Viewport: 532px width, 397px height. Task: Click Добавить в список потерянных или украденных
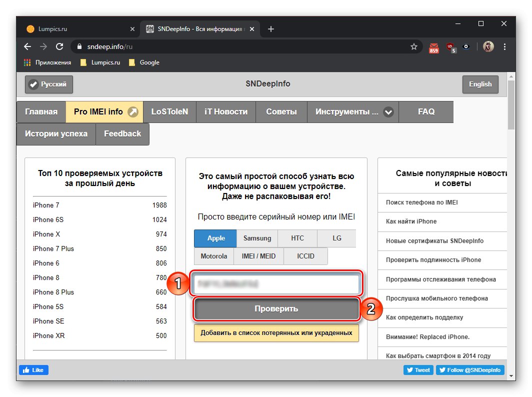[x=276, y=333]
